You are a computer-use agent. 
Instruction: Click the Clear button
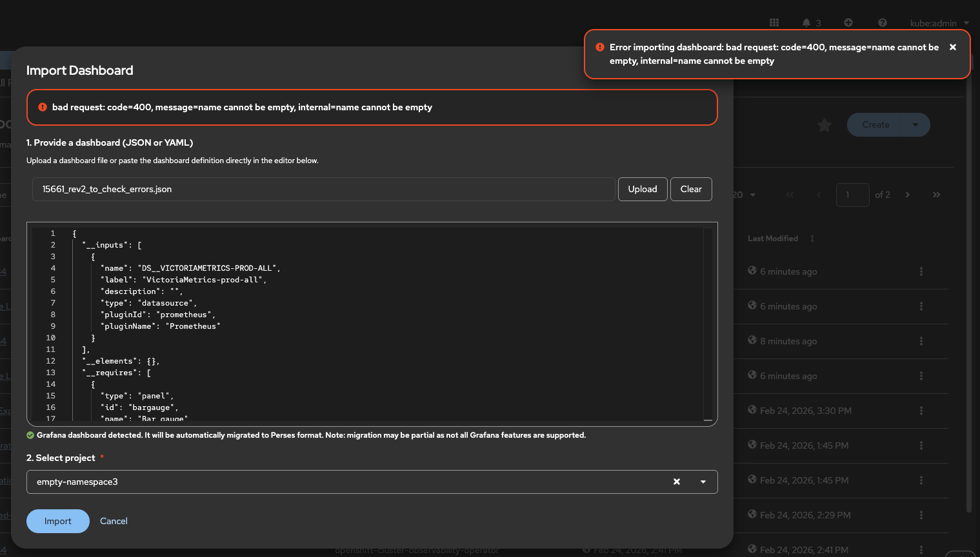(x=691, y=189)
